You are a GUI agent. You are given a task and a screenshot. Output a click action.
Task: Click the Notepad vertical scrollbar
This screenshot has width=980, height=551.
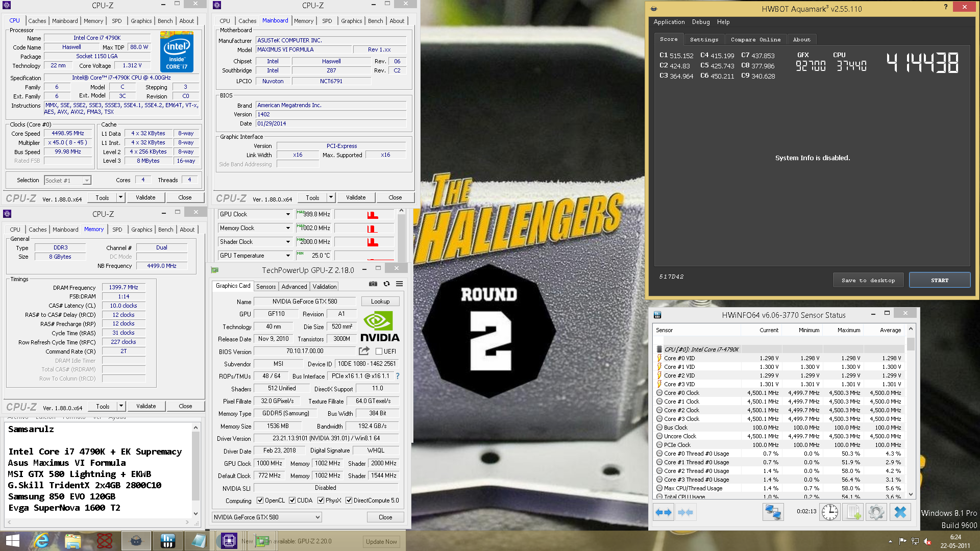[195, 470]
